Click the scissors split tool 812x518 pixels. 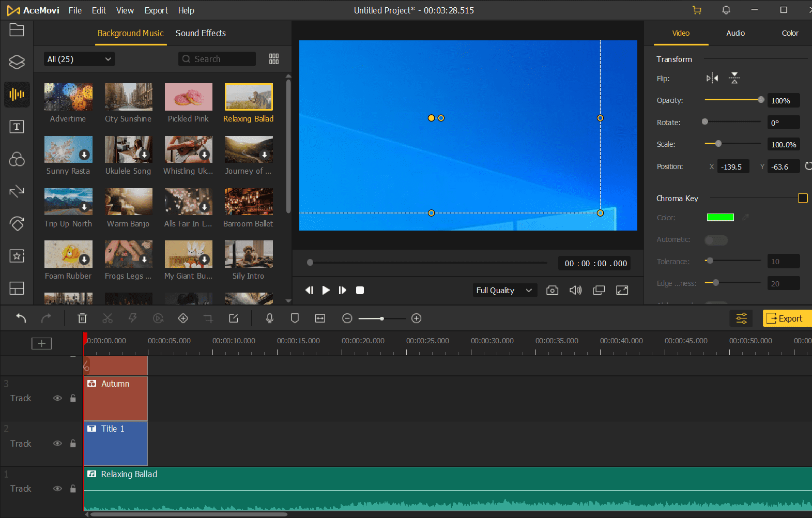108,318
